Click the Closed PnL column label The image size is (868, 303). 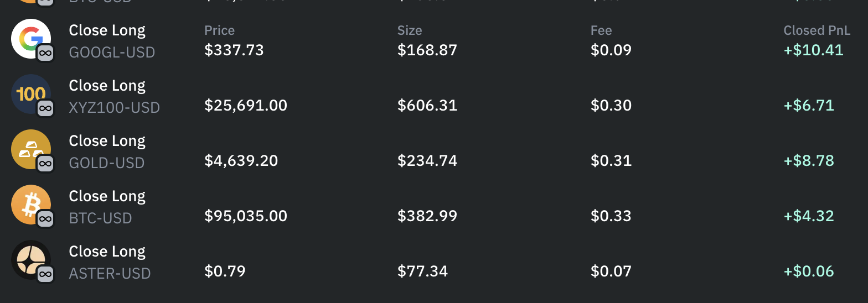pyautogui.click(x=817, y=31)
